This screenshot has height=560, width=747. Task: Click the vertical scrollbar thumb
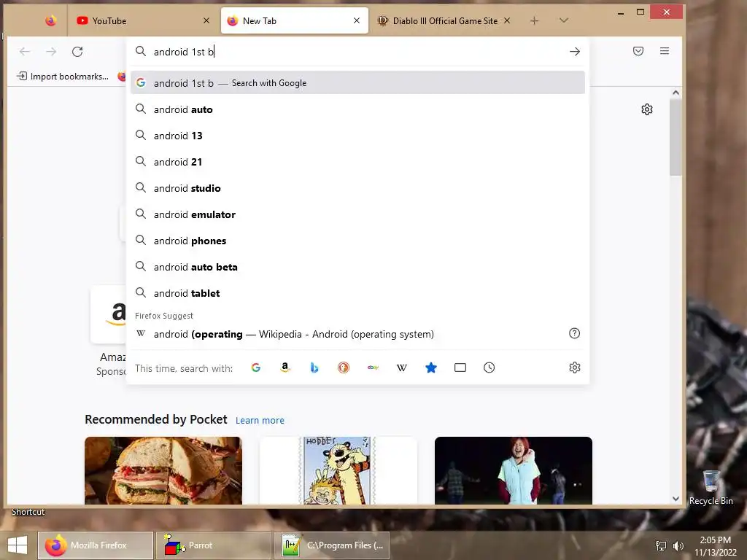(x=676, y=138)
